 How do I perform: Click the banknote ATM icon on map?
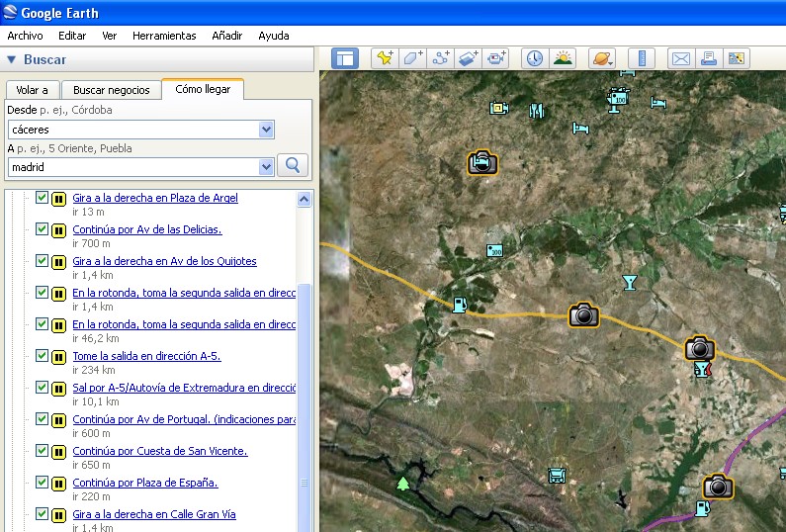(494, 250)
